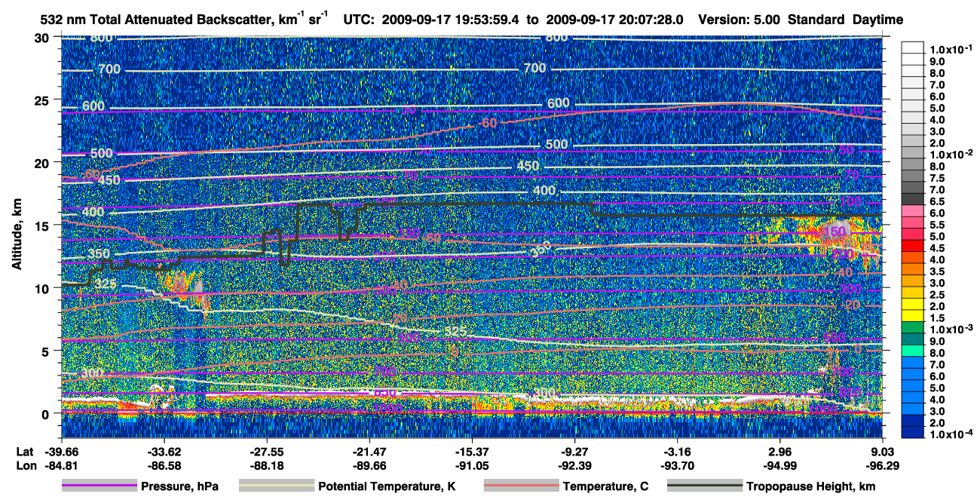Click the end time '2009-09-17 20:07:28.0'
This screenshot has width=980, height=503.
[x=614, y=20]
